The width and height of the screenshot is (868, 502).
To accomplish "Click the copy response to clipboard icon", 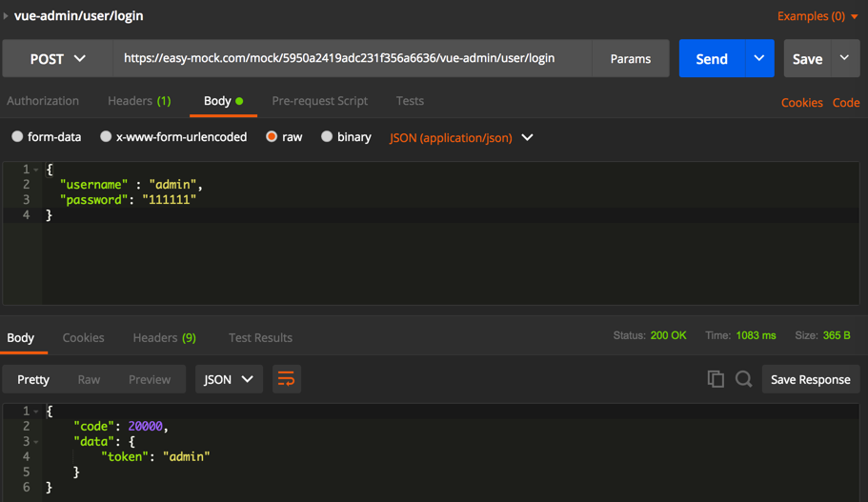I will [x=716, y=379].
